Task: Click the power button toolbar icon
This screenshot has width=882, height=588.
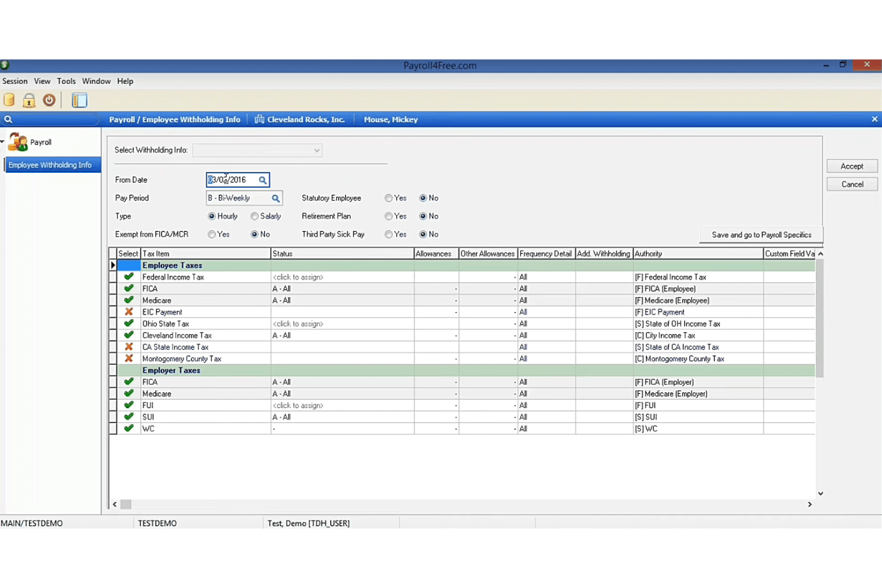Action: click(x=49, y=100)
